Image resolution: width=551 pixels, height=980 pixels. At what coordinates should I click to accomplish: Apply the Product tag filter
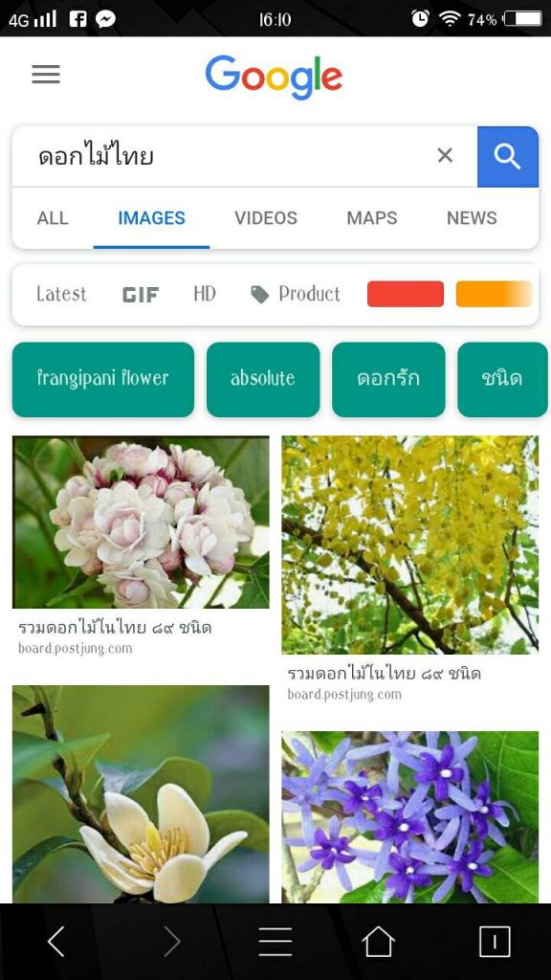click(x=296, y=294)
